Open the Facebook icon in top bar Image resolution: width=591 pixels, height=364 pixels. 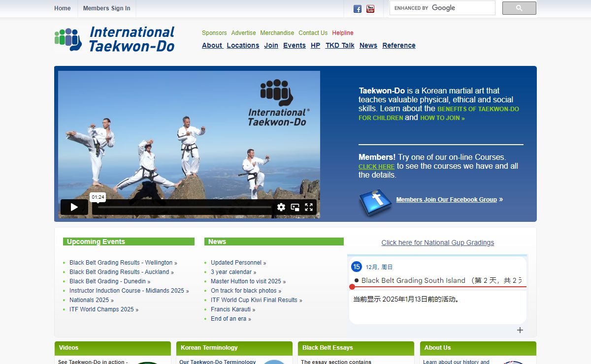pyautogui.click(x=358, y=9)
